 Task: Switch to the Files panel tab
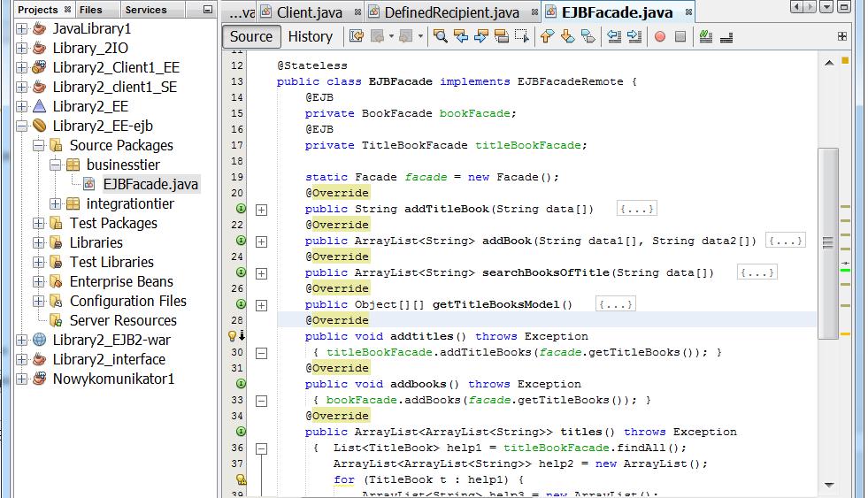tap(90, 10)
